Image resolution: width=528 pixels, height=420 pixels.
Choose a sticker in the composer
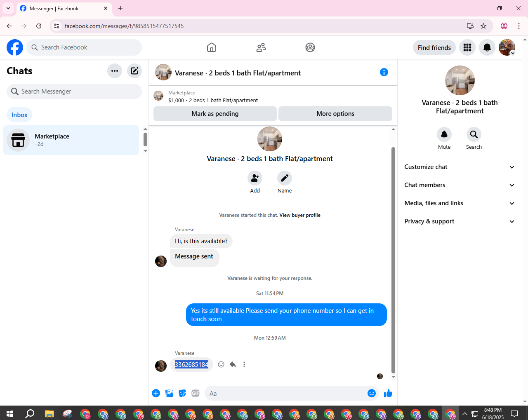[x=182, y=393]
